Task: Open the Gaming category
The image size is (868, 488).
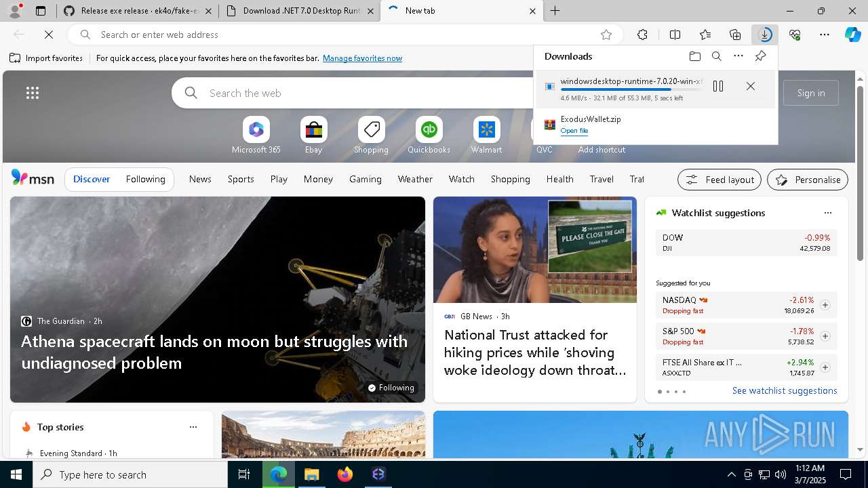Action: coord(366,179)
